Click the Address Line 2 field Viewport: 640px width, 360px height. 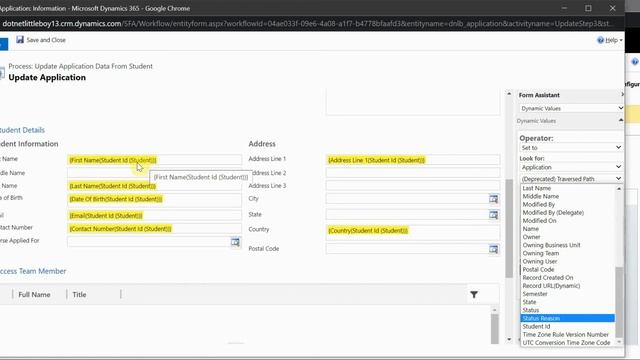pyautogui.click(x=413, y=173)
